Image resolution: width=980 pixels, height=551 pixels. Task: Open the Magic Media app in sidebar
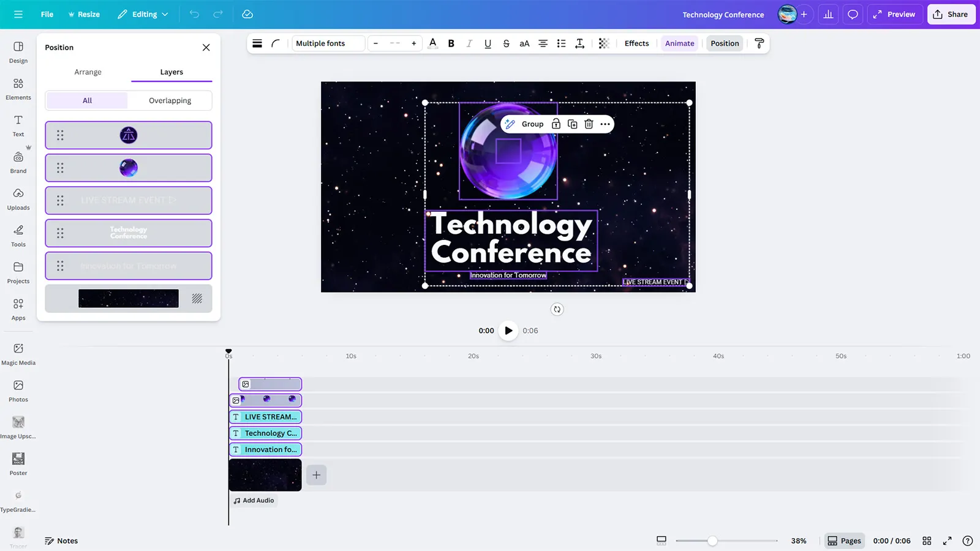(x=18, y=354)
